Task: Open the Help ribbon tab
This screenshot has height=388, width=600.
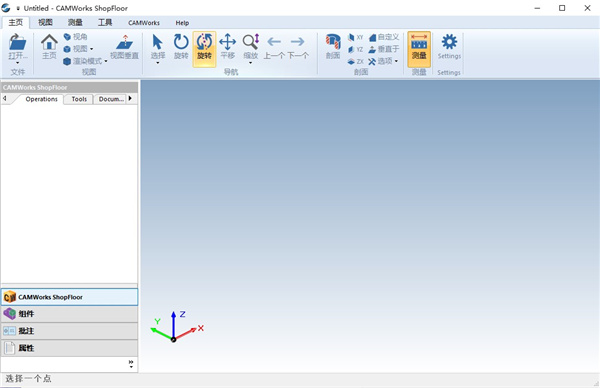Action: coord(182,23)
